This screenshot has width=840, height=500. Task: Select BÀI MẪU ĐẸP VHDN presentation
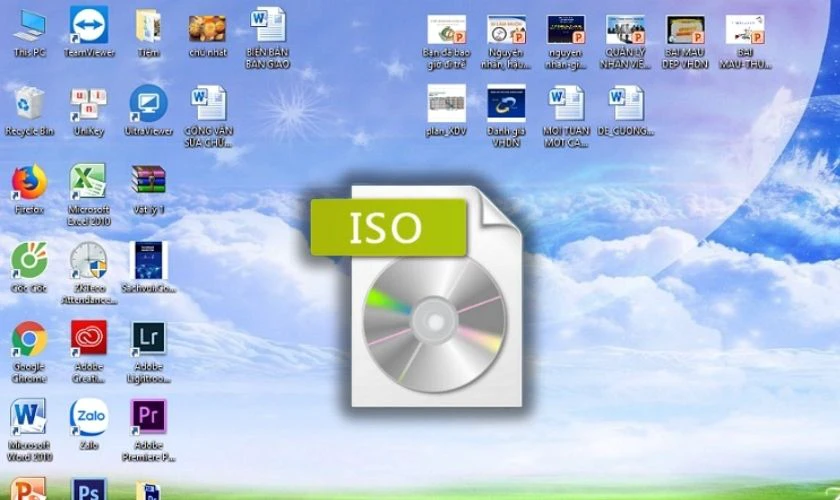click(x=685, y=29)
